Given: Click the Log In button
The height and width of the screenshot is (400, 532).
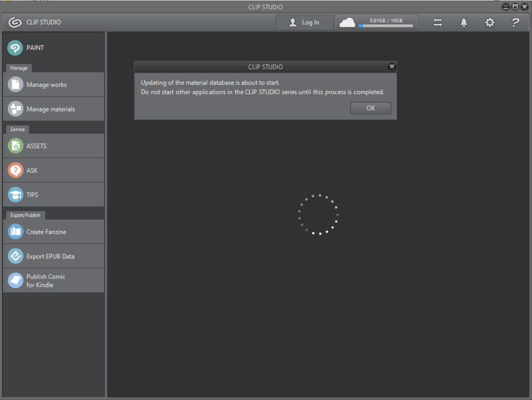Looking at the screenshot, I should coord(304,22).
